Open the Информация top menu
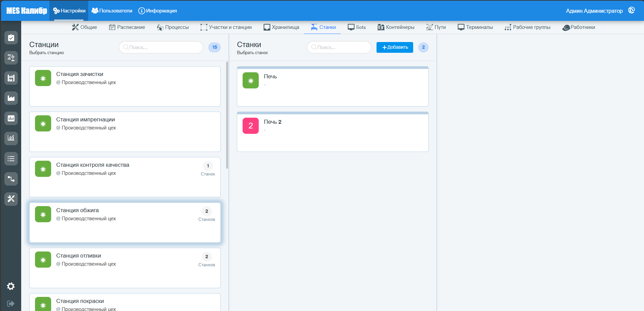Image resolution: width=644 pixels, height=311 pixels. point(157,11)
